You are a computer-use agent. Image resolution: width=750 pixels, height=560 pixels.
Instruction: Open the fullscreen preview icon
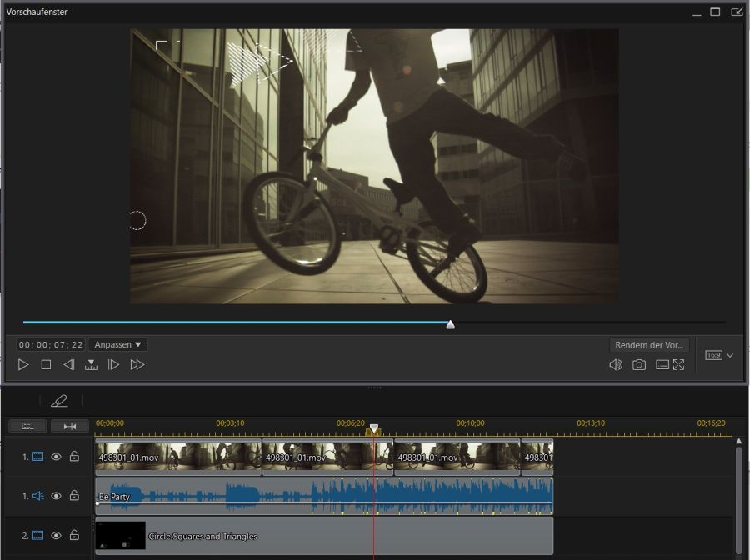click(x=678, y=364)
